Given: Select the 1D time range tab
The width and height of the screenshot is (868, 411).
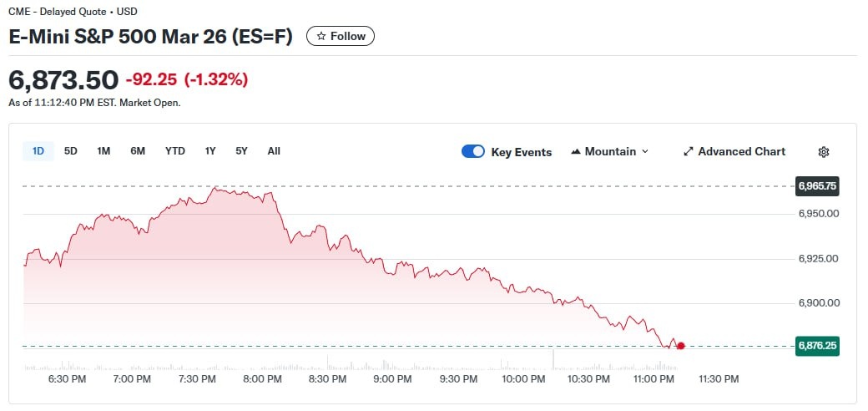Looking at the screenshot, I should [x=38, y=151].
